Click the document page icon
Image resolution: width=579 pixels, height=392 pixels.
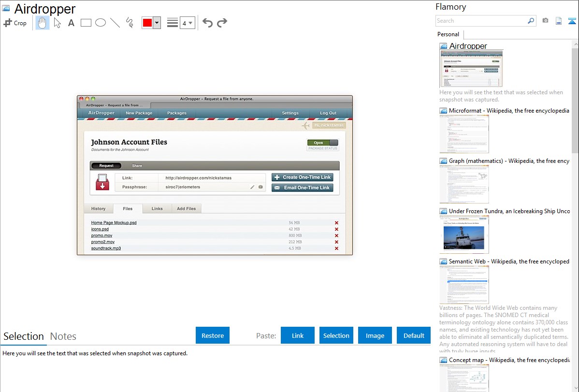click(559, 21)
